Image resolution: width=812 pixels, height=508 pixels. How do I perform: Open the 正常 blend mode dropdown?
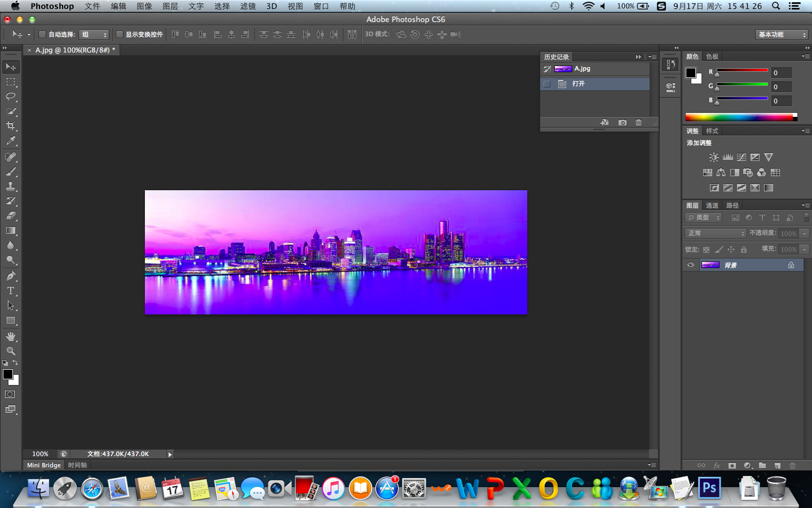(716, 233)
